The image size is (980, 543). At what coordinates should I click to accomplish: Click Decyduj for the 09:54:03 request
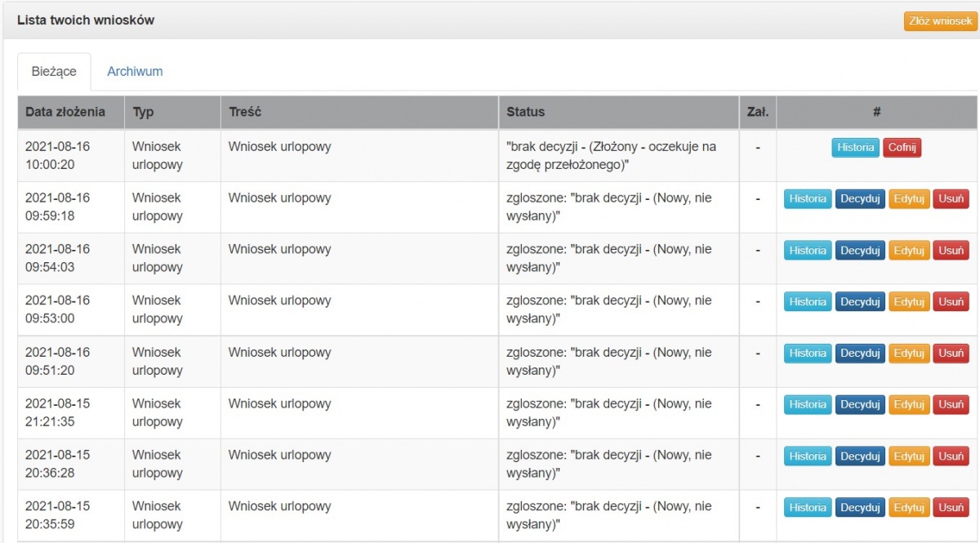860,251
